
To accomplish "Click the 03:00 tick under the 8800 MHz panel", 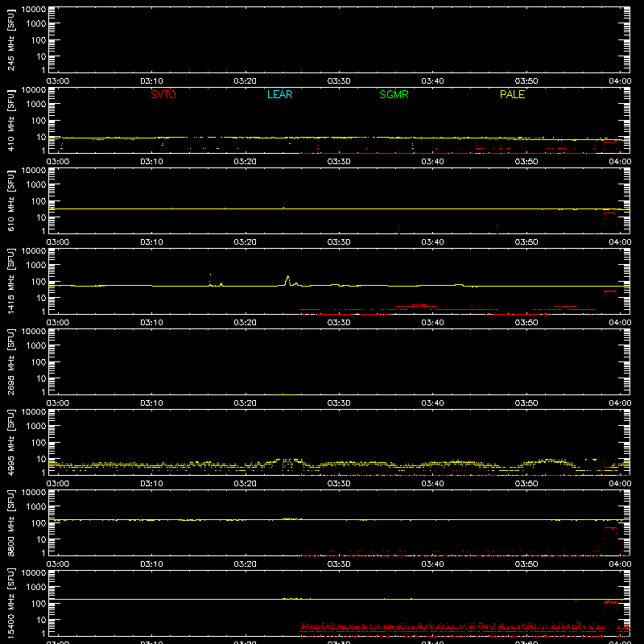I will click(58, 564).
